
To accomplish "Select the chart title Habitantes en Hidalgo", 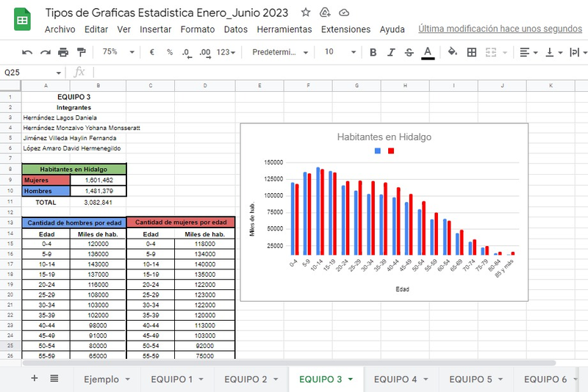I will (384, 137).
